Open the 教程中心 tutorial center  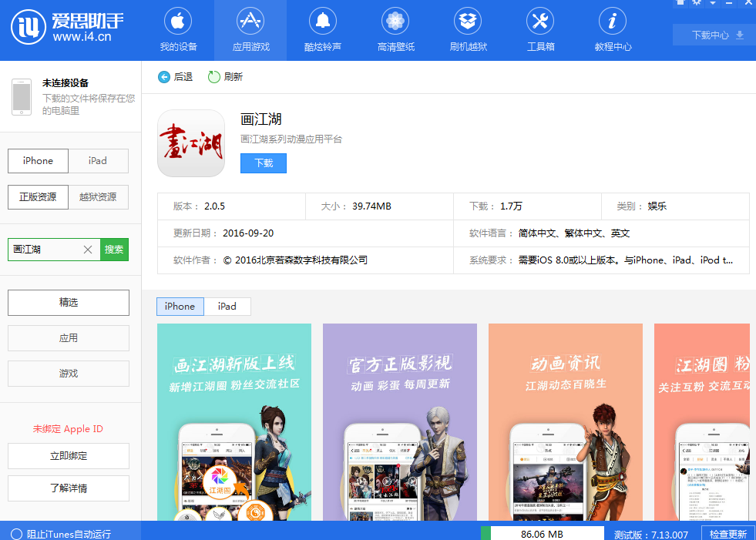[613, 30]
